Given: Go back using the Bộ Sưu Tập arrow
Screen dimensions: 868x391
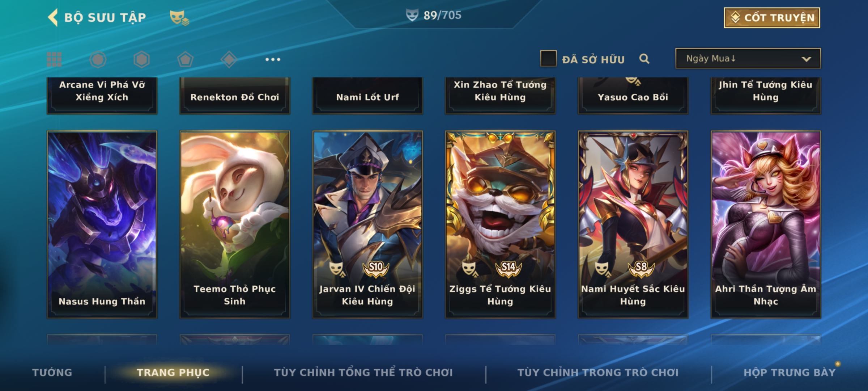Looking at the screenshot, I should tap(53, 17).
